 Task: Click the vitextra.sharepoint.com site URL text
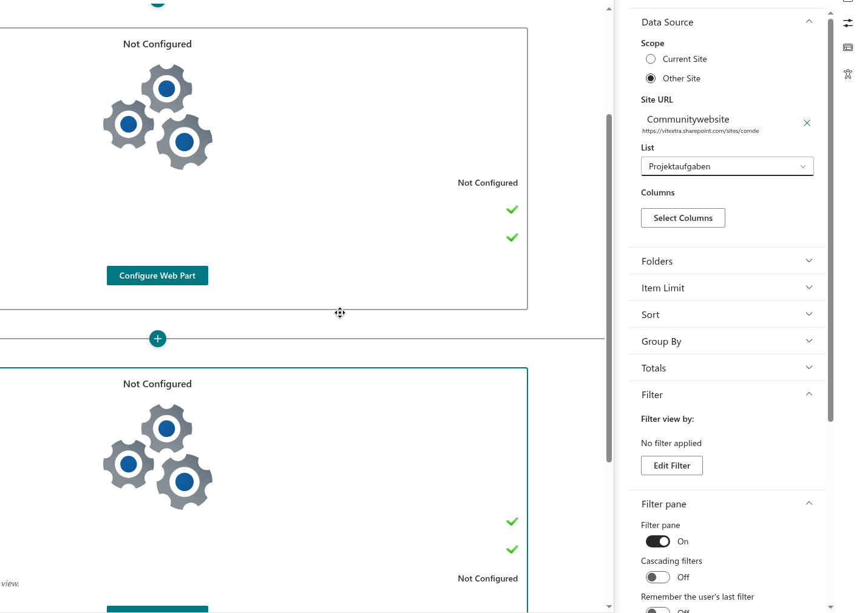point(700,131)
